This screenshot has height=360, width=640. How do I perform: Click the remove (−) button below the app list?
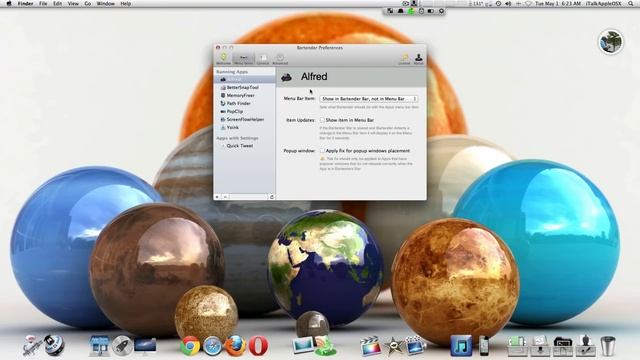tap(225, 197)
